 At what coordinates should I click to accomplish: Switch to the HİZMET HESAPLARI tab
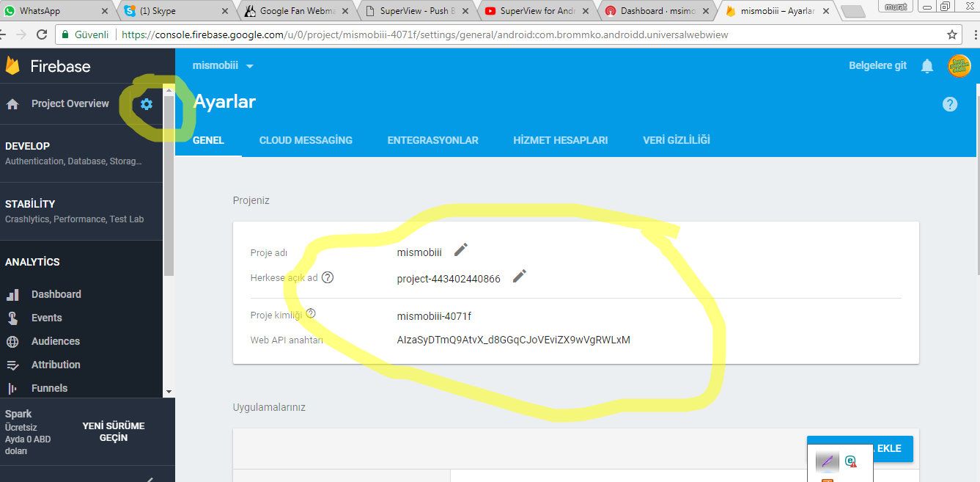pyautogui.click(x=560, y=140)
